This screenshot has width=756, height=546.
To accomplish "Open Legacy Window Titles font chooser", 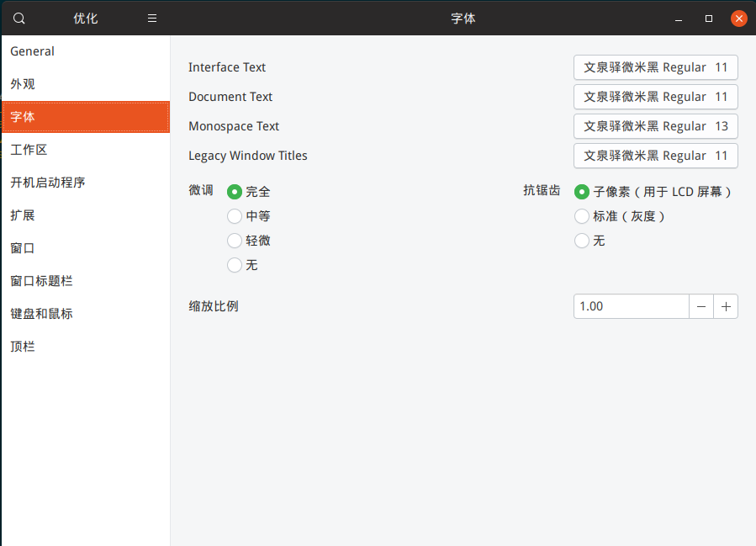I will pyautogui.click(x=656, y=156).
